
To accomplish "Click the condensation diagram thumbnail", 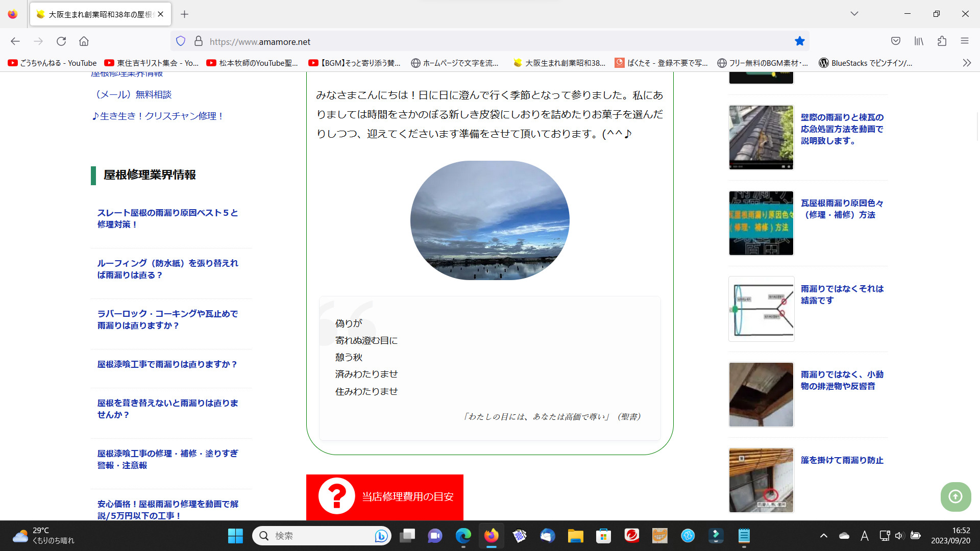I will pyautogui.click(x=761, y=309).
